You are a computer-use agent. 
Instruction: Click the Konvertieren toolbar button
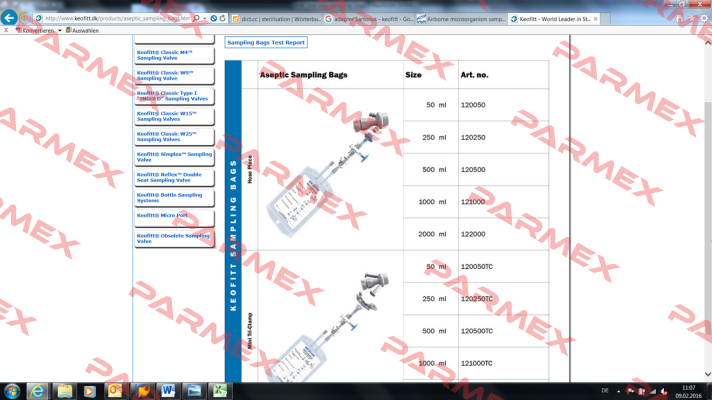[35, 30]
